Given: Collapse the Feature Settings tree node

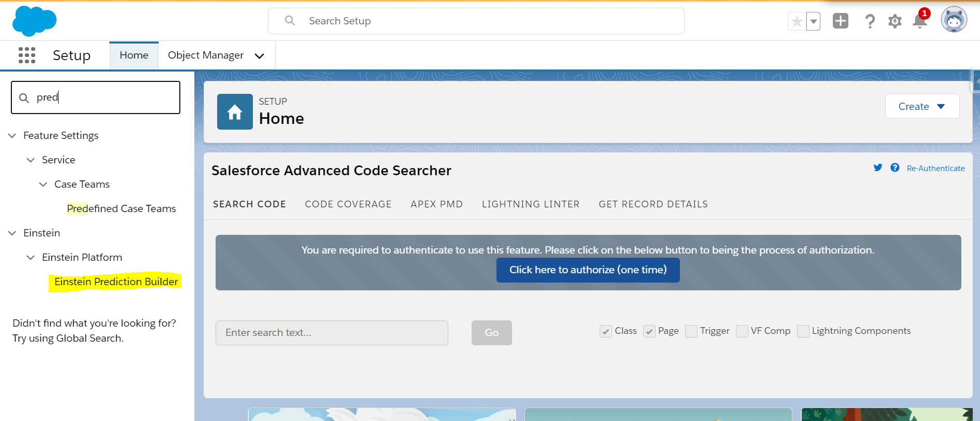Looking at the screenshot, I should click(x=12, y=136).
